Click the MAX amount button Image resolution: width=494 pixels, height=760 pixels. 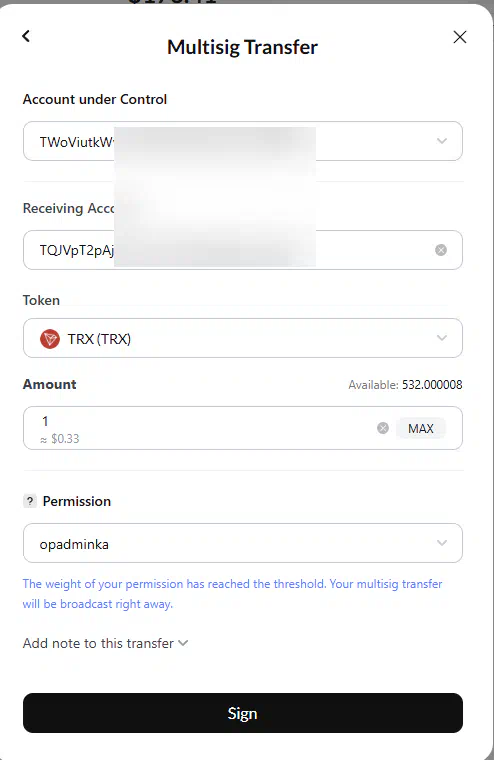coord(420,428)
